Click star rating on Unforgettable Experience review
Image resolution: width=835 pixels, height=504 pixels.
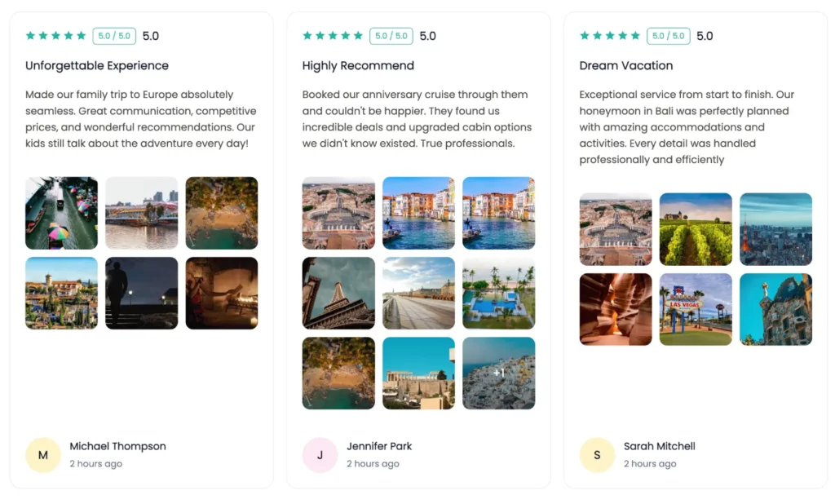click(55, 36)
